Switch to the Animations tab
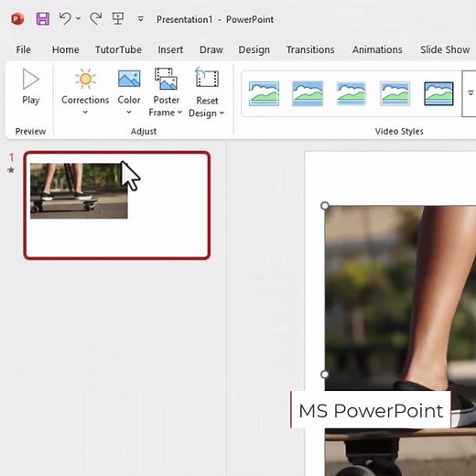 click(377, 49)
